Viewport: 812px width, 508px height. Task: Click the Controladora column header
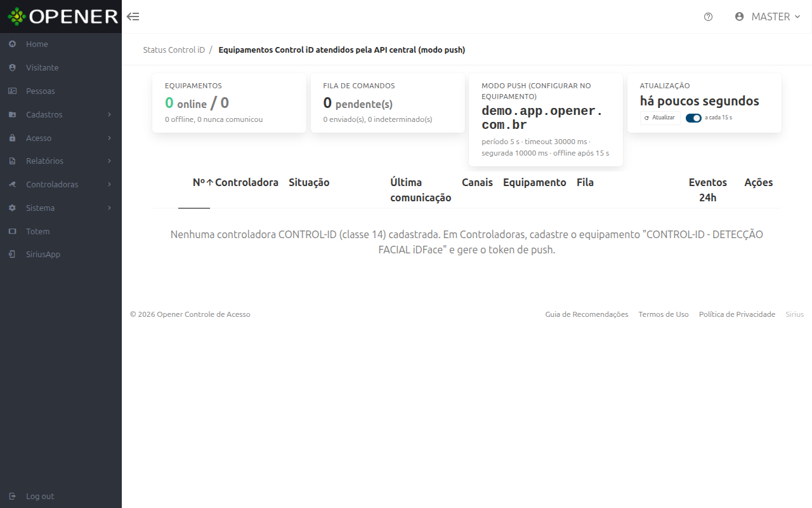[x=247, y=182]
